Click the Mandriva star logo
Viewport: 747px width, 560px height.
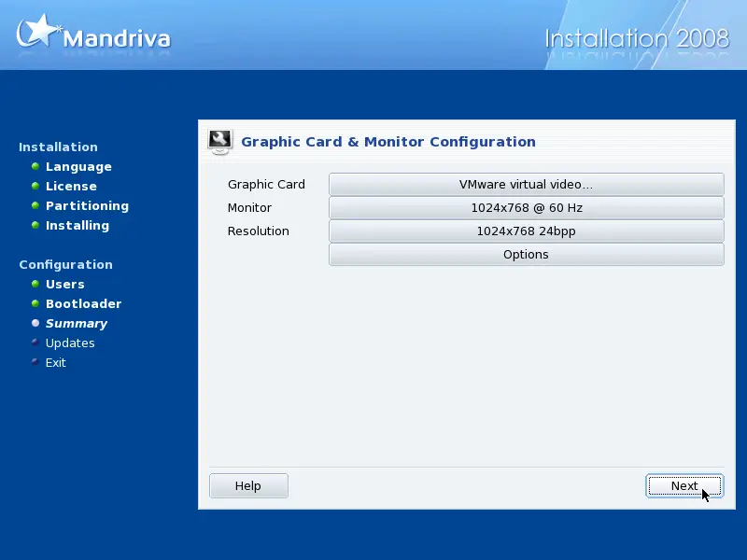click(x=37, y=31)
